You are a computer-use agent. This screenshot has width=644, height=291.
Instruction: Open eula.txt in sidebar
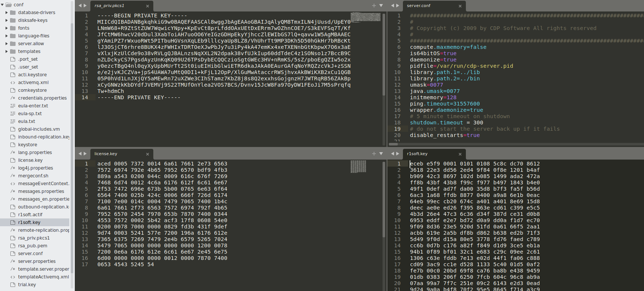(27, 121)
